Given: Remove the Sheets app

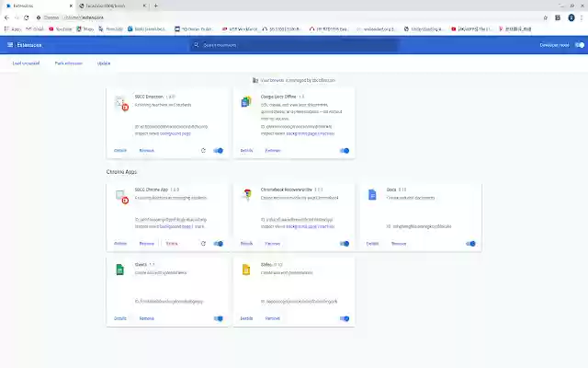Looking at the screenshot, I should 147,318.
